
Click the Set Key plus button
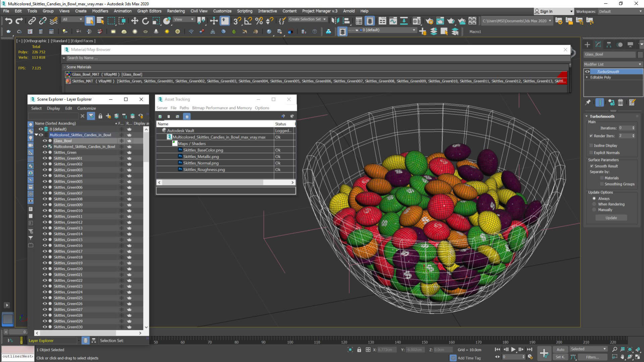coord(544,353)
